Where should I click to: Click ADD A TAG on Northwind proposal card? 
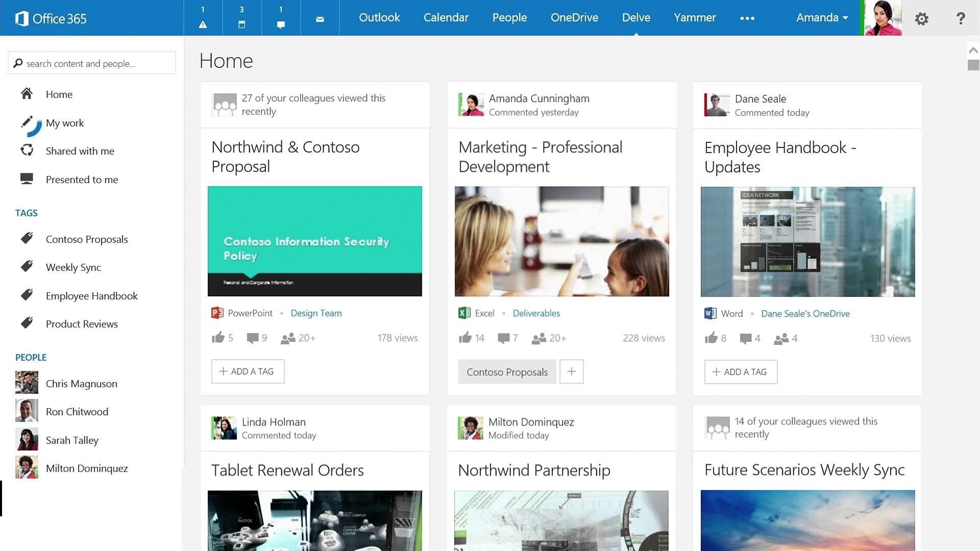click(x=248, y=371)
